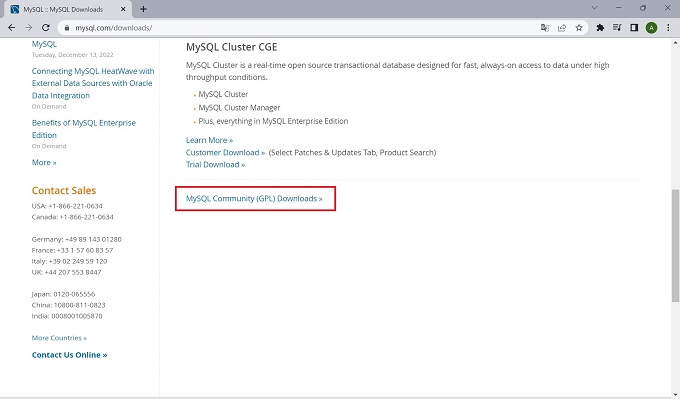Open a new browser tab

pos(144,9)
